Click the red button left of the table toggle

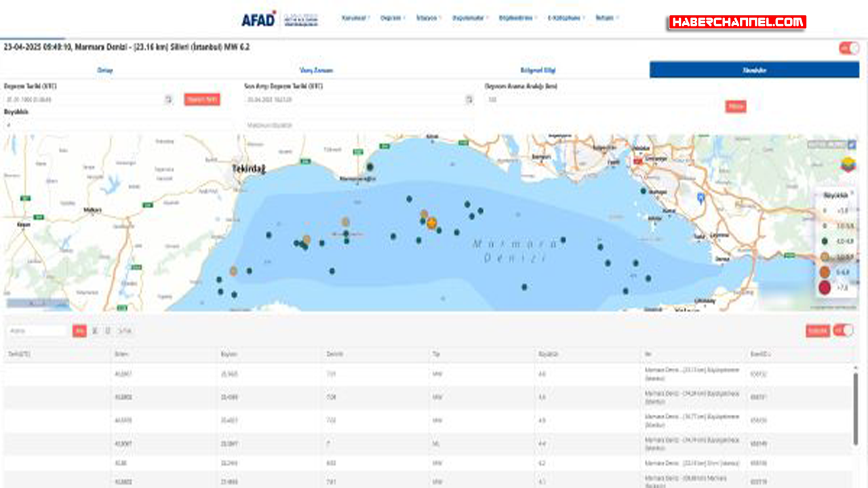[x=817, y=331]
